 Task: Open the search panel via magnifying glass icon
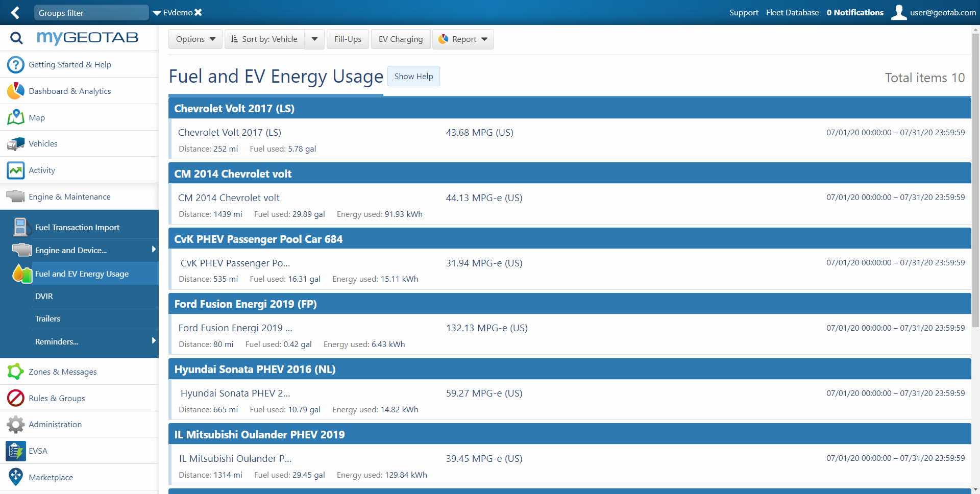point(16,38)
